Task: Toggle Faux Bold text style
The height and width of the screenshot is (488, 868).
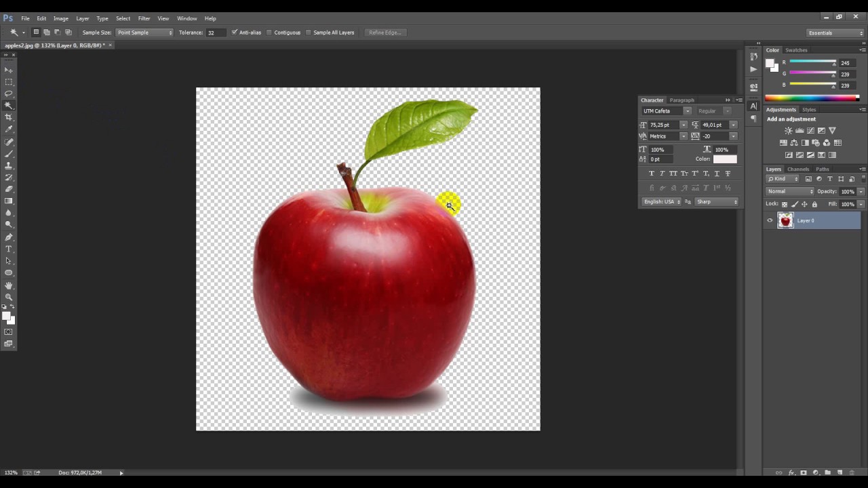Action: click(652, 174)
